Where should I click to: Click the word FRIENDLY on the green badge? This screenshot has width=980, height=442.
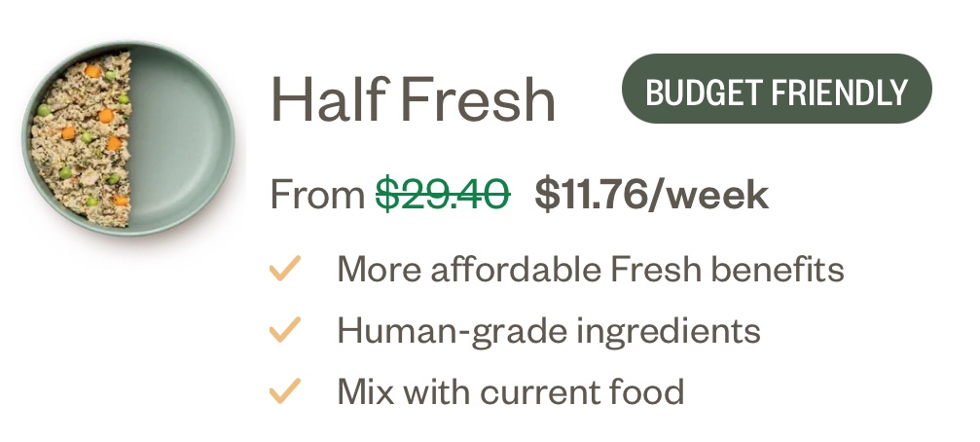point(839,92)
